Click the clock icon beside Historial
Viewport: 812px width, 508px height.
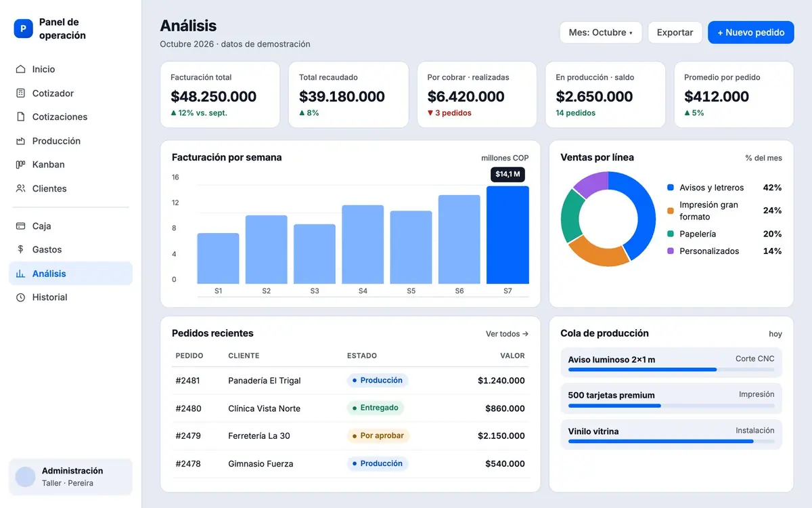click(x=20, y=297)
